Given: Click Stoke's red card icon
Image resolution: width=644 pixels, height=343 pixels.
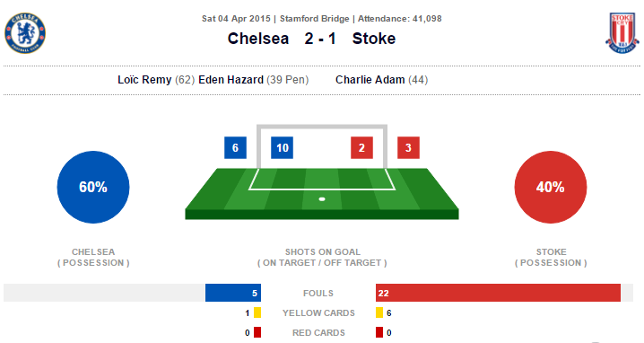Looking at the screenshot, I should click(379, 332).
